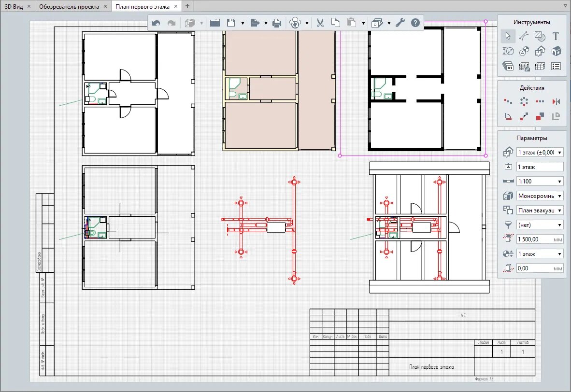The image size is (571, 392).
Task: Paste with the clipboard icon
Action: [351, 23]
